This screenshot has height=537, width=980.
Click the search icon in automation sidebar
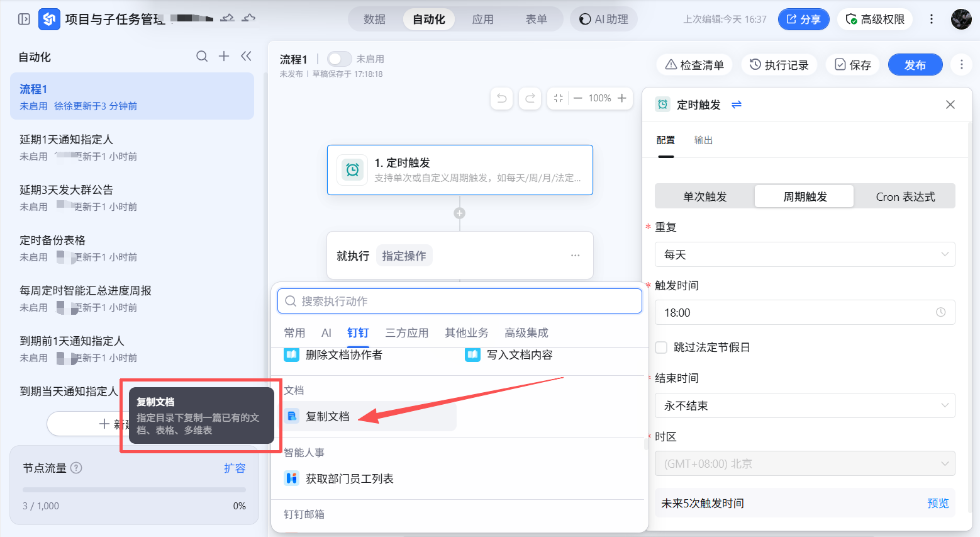tap(202, 57)
